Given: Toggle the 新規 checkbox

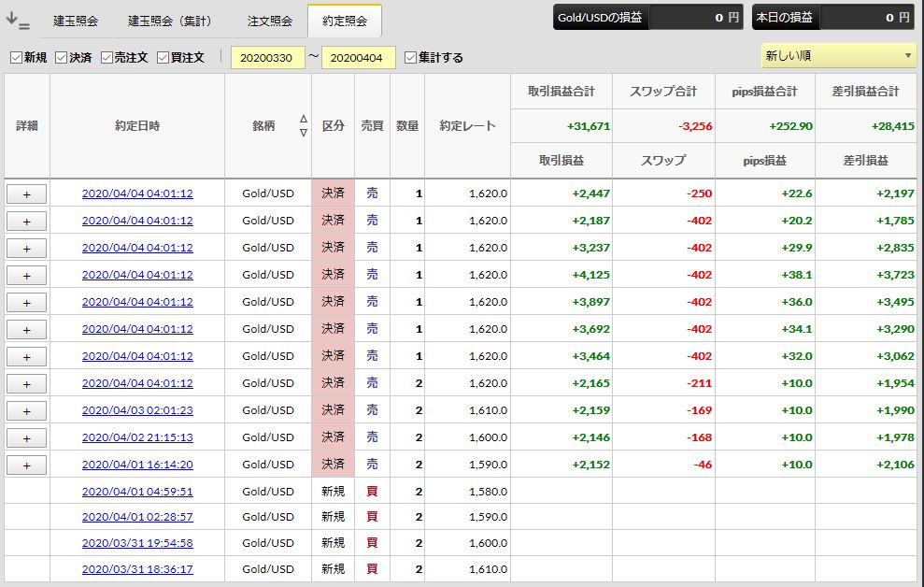Looking at the screenshot, I should 16,58.
